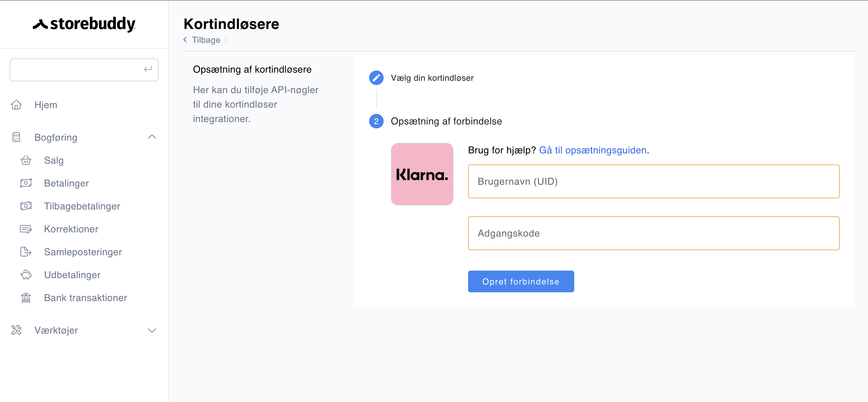Click the Korrektioner edit-card icon
This screenshot has height=402, width=868.
(x=26, y=229)
